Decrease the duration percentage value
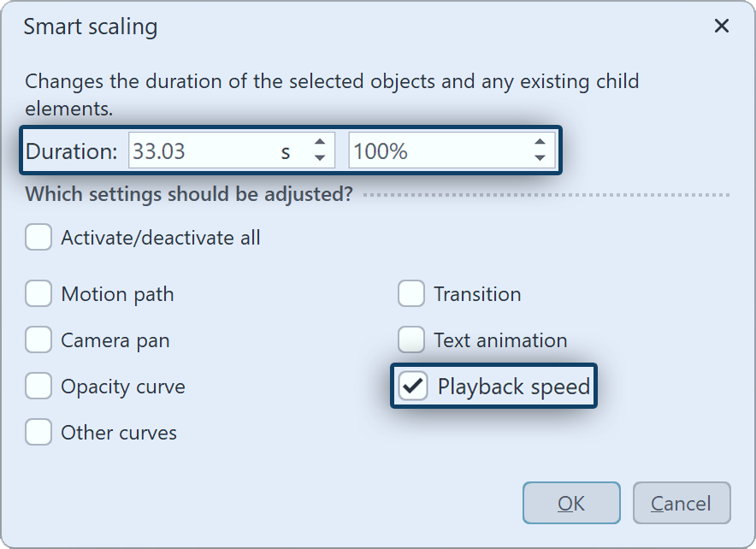The width and height of the screenshot is (756, 549). click(x=540, y=157)
